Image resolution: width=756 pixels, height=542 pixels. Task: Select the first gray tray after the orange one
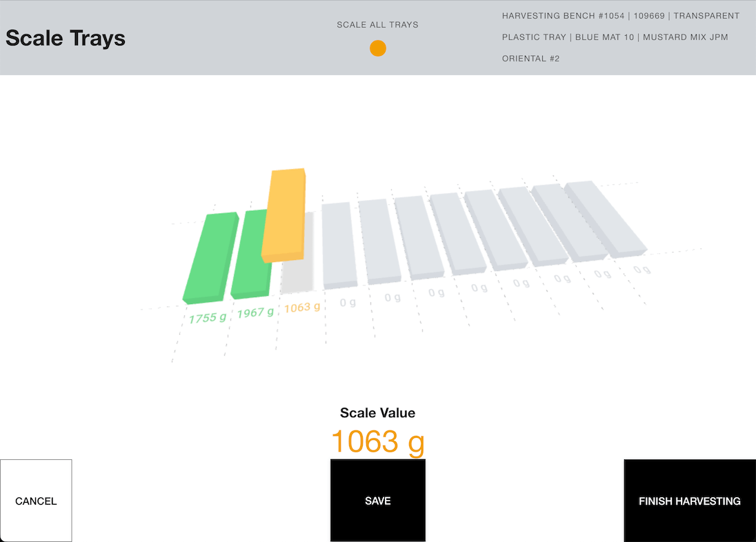339,246
